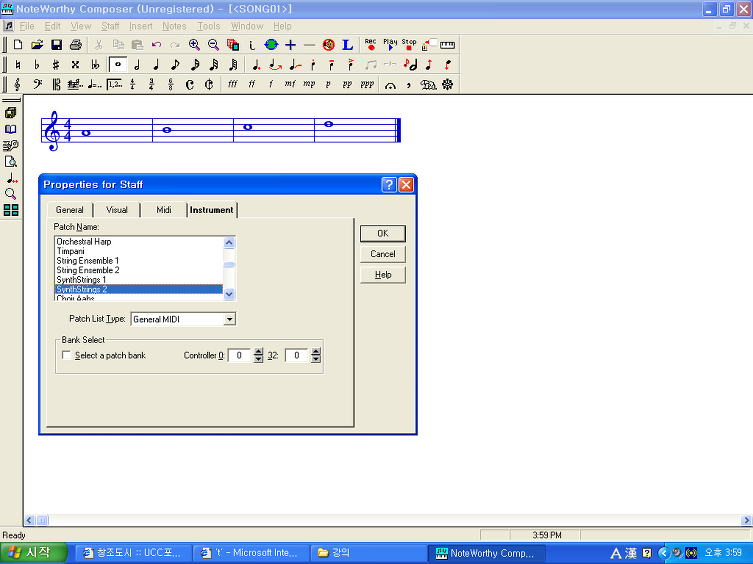Click the Controller 0 value field

coord(239,356)
